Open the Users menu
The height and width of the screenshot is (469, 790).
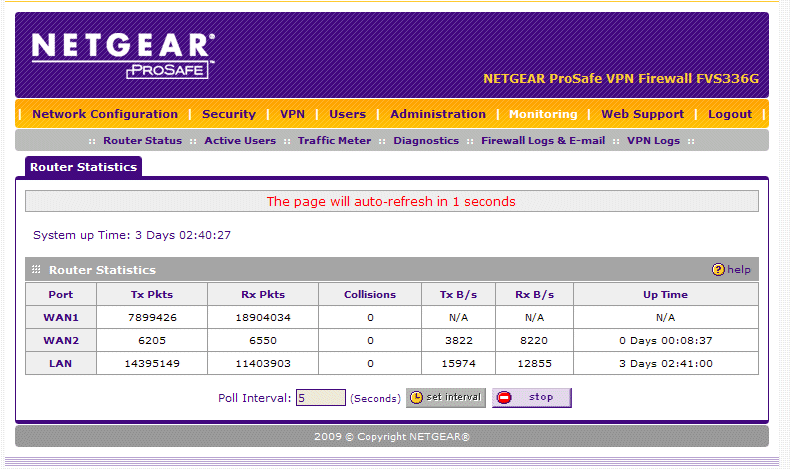point(348,114)
